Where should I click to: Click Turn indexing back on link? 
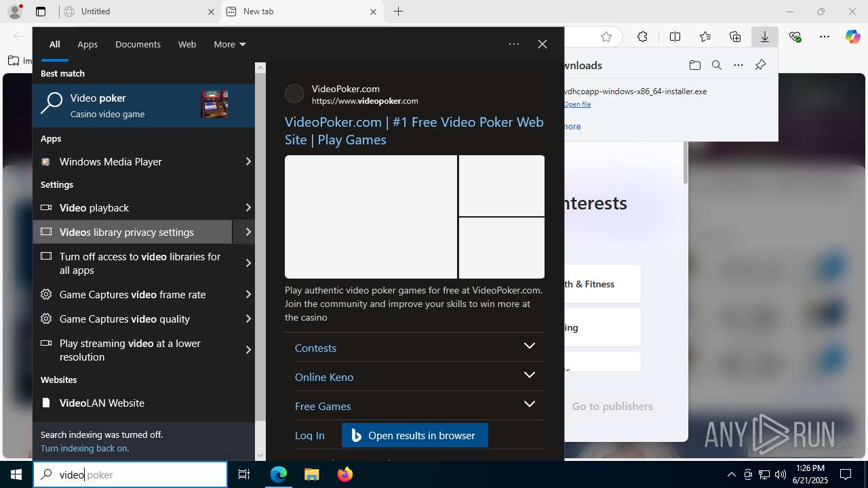85,448
